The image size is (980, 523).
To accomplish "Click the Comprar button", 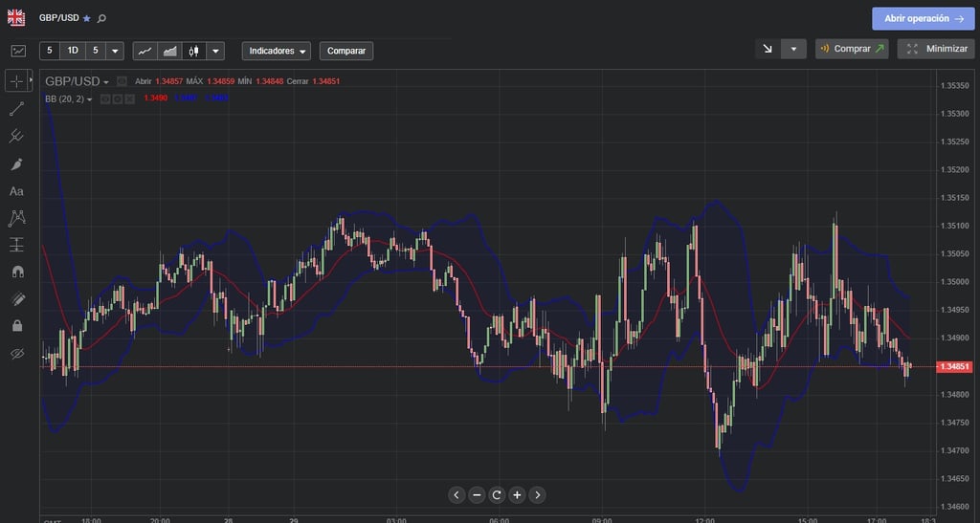I will [x=852, y=49].
